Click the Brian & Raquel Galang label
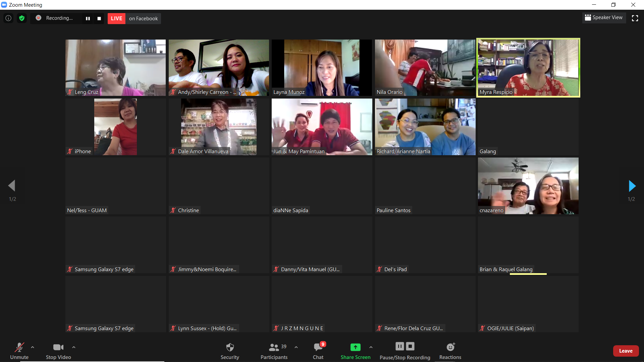Viewport: 644px width, 362px height. click(x=506, y=269)
